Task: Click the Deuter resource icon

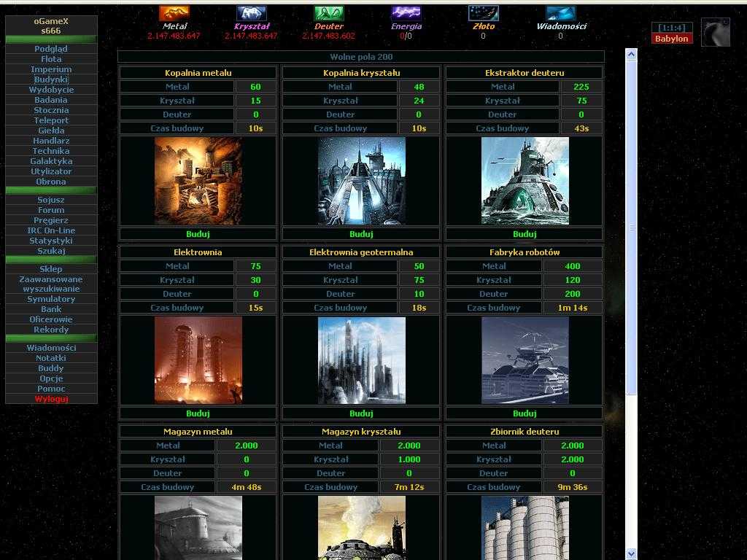Action: pos(328,13)
